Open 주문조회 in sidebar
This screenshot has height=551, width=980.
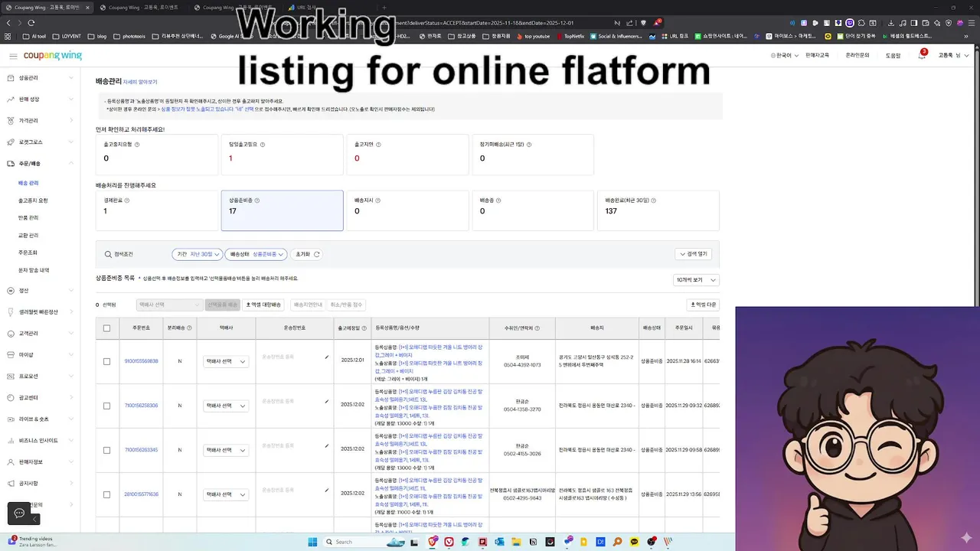pos(28,253)
